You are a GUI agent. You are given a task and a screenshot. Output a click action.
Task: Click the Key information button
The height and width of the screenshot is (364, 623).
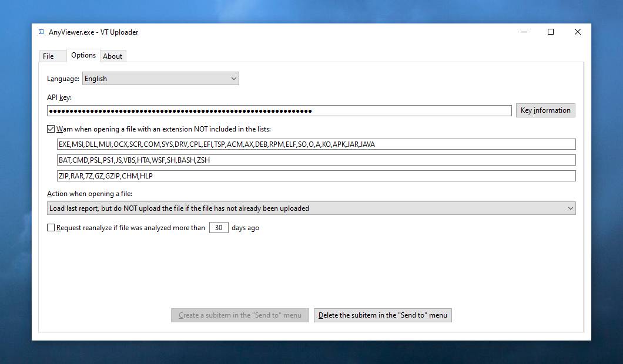click(545, 110)
